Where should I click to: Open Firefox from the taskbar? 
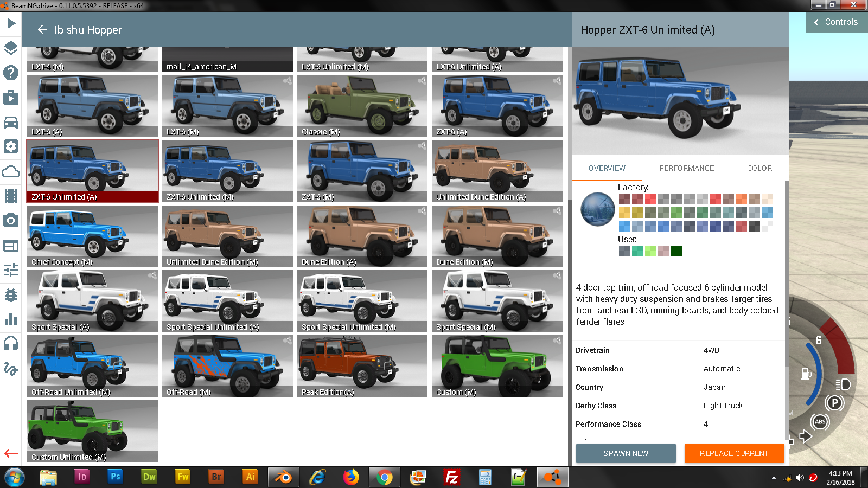(x=351, y=477)
